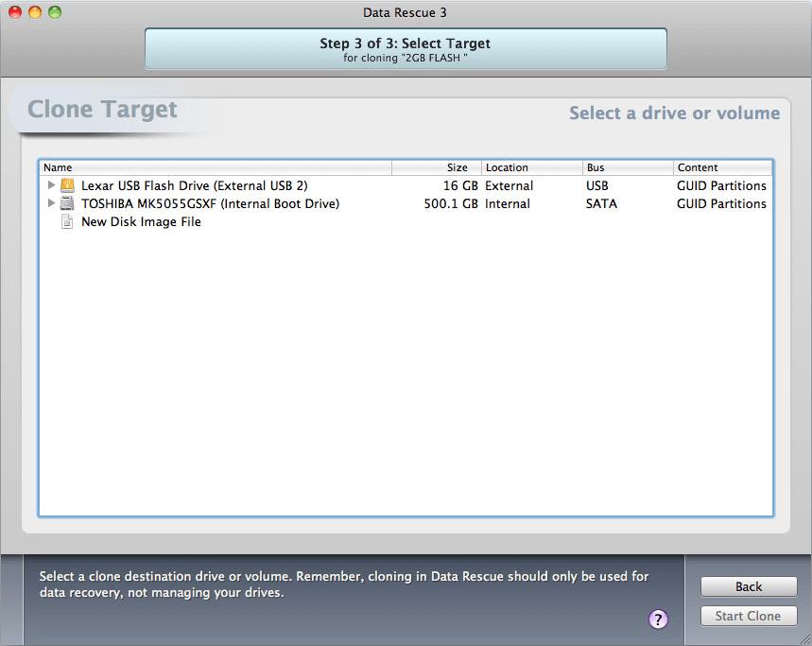This screenshot has width=812, height=646.
Task: Expand the TOSHIBA MK5055GSXF drive entry
Action: coord(52,203)
